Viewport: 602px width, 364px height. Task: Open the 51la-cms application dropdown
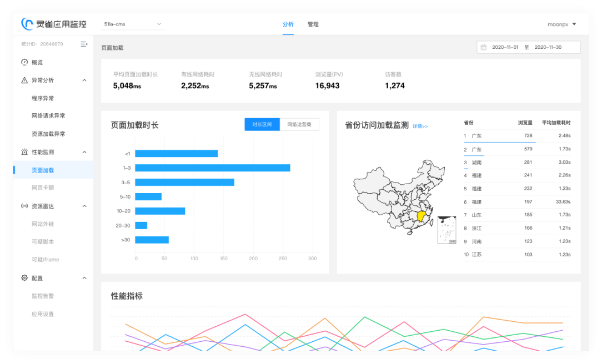point(132,24)
